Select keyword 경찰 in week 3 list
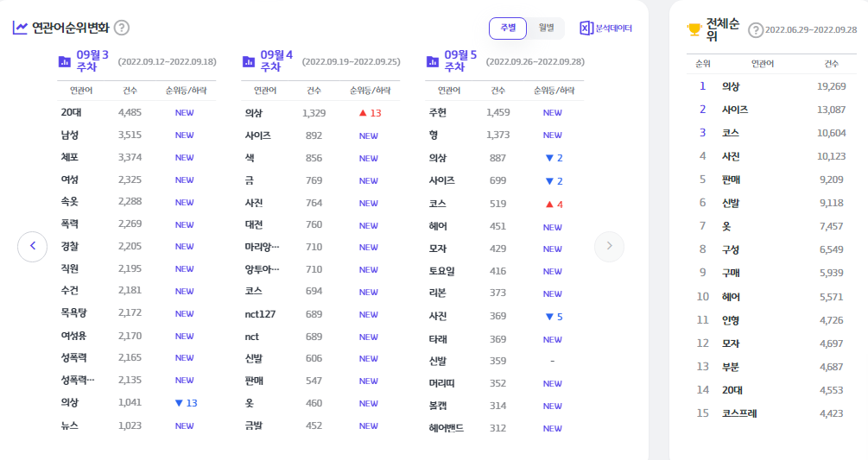This screenshot has width=868, height=460. pos(69,246)
